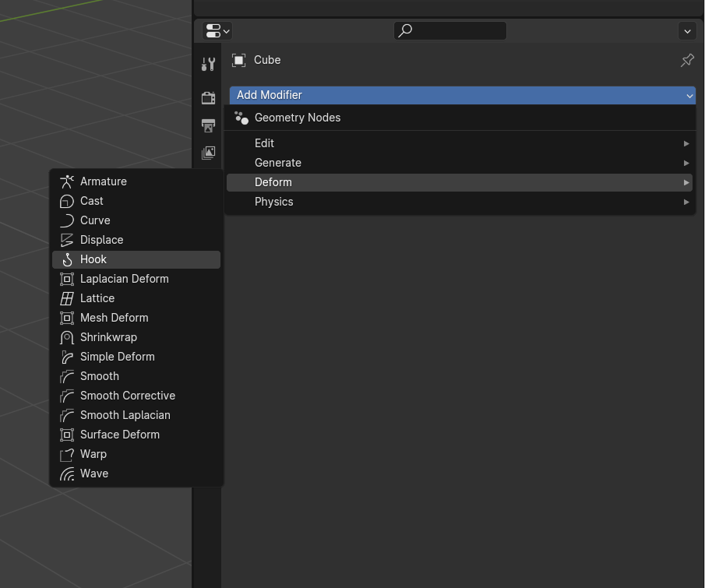Screen dimensions: 705x588
Task: Add the Hook modifier
Action: 136,259
